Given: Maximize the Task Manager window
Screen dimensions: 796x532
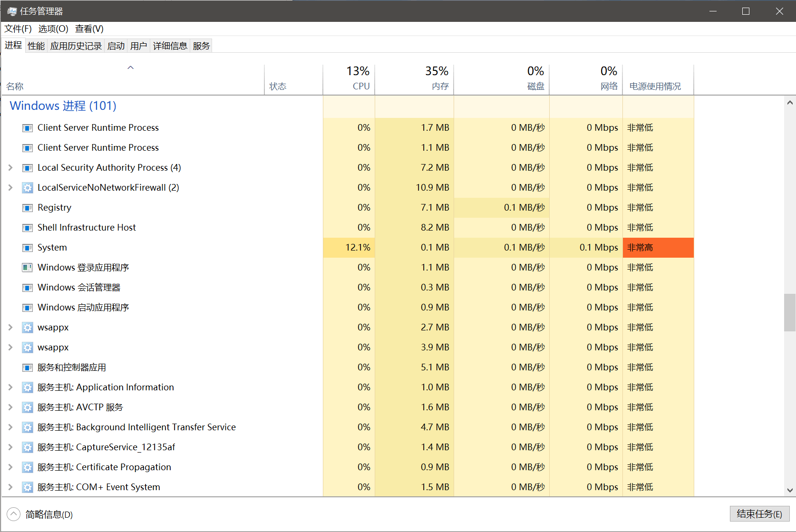Looking at the screenshot, I should pos(746,11).
